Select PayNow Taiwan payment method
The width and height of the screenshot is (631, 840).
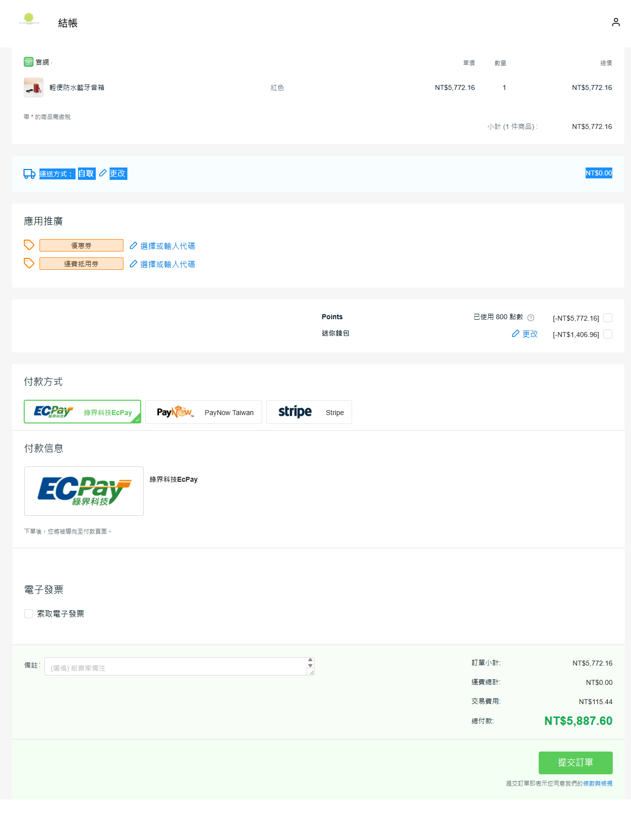pos(203,412)
